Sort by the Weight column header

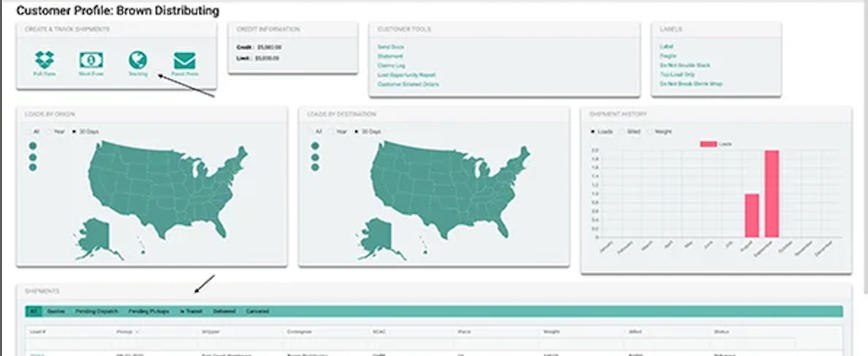pyautogui.click(x=551, y=331)
